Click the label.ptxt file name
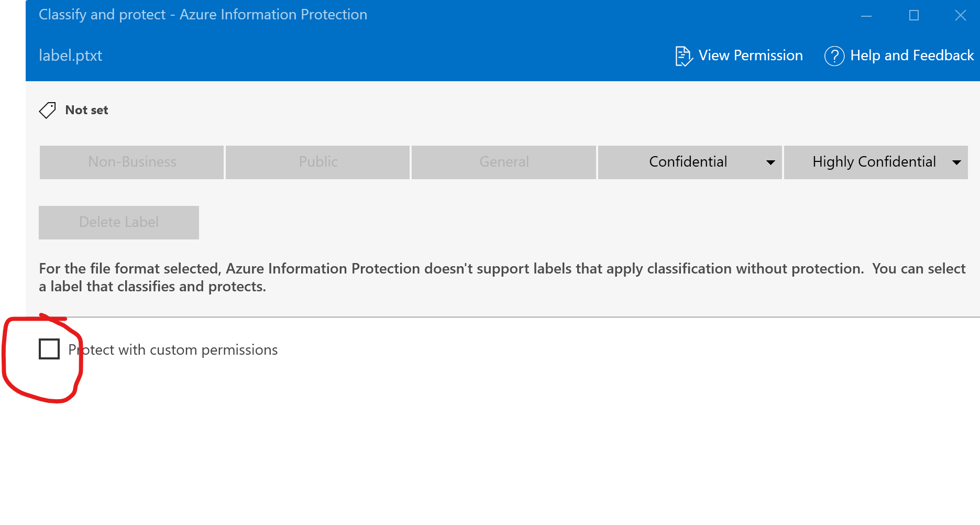Viewport: 980px width, 525px height. click(x=71, y=56)
